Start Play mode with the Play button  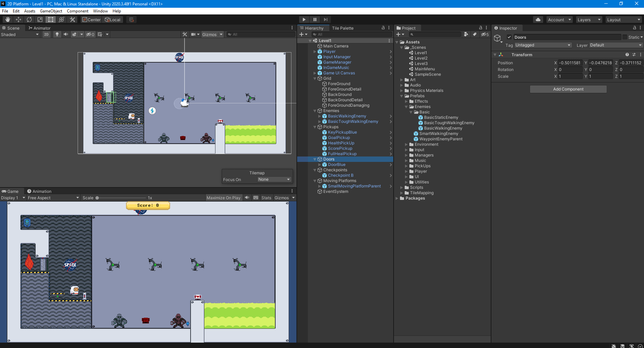click(304, 20)
